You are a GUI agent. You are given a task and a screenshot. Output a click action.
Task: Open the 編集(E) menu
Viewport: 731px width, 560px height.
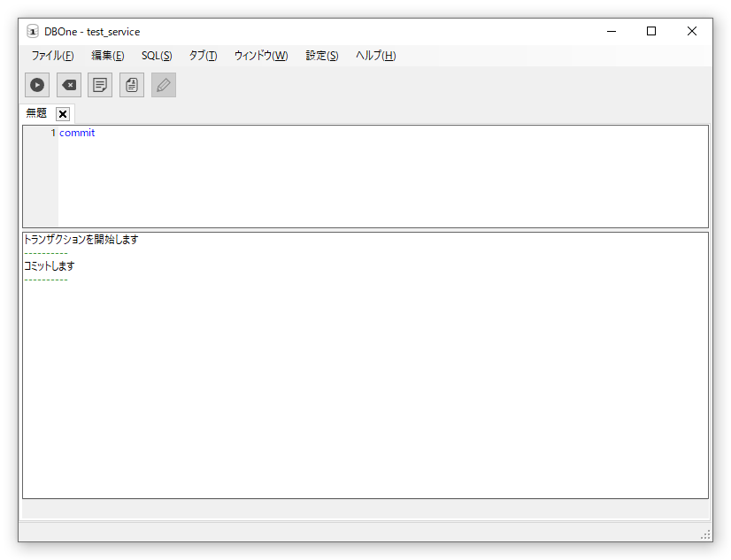coord(108,56)
